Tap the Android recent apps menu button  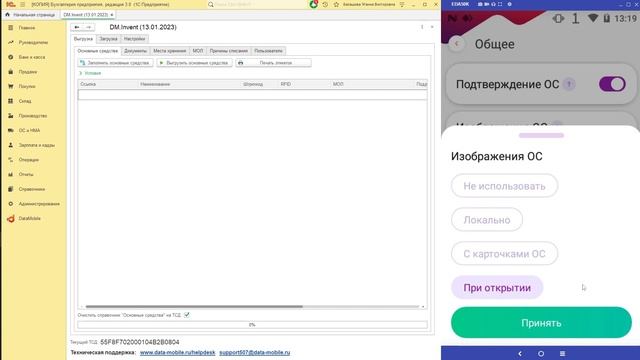[562, 353]
